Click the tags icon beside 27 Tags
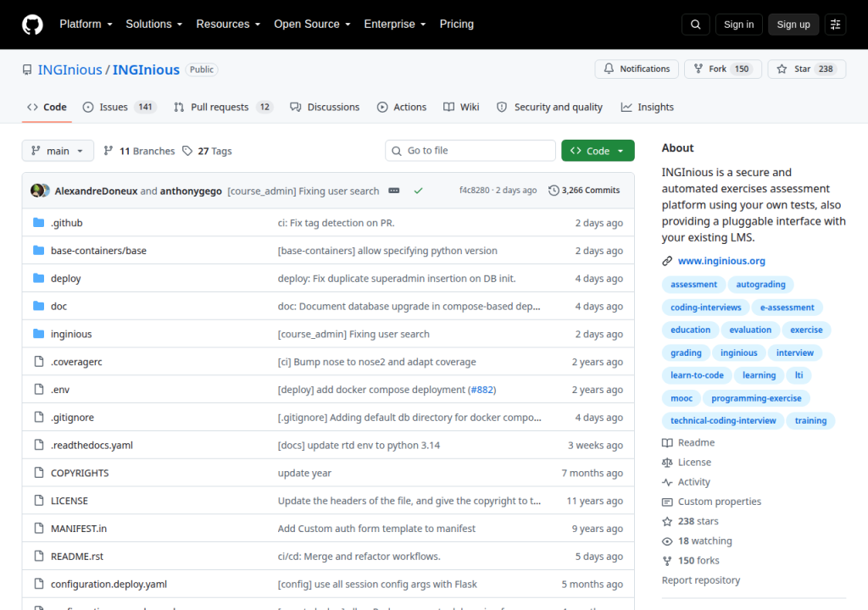 (x=187, y=151)
